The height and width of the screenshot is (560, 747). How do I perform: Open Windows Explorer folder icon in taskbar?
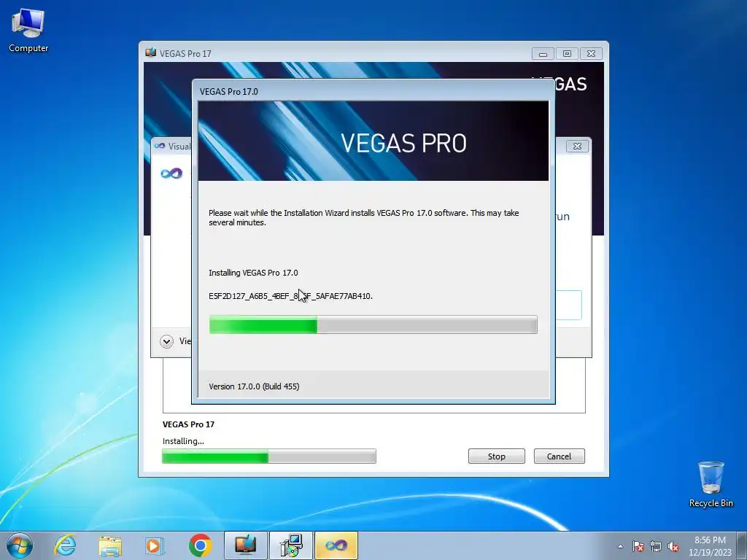pyautogui.click(x=110, y=545)
